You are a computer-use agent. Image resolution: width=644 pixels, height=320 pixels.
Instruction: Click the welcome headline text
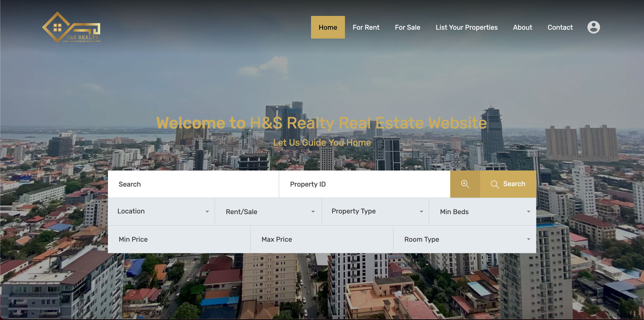pos(321,123)
